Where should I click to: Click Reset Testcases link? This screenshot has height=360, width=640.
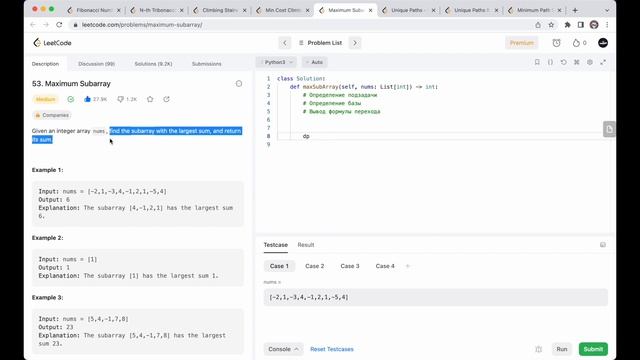pyautogui.click(x=332, y=349)
